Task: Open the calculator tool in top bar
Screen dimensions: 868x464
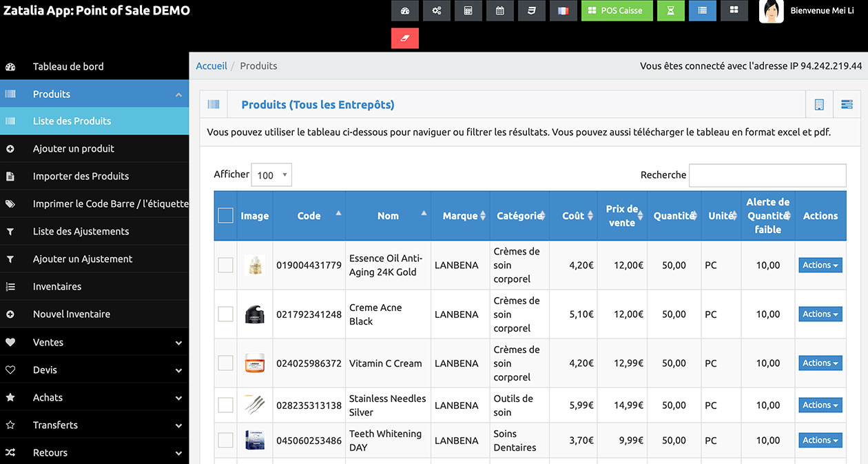Action: click(468, 10)
